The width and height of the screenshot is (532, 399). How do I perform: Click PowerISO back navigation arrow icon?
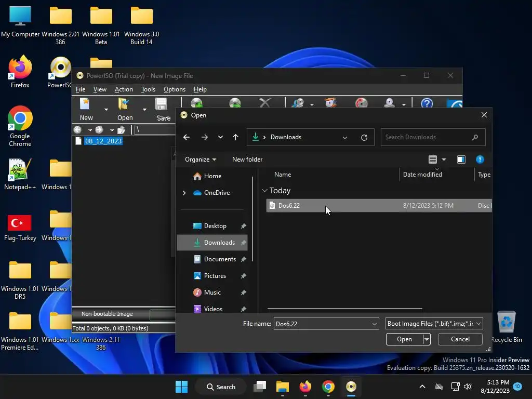[78, 129]
